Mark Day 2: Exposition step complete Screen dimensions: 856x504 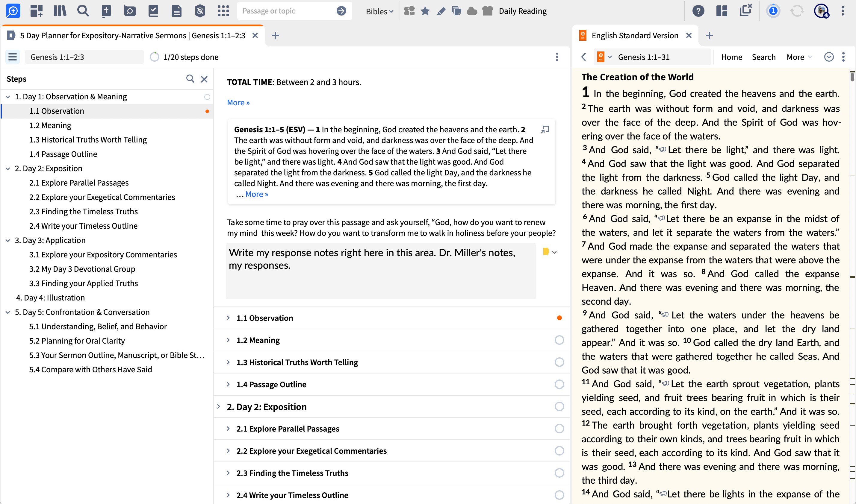559,406
